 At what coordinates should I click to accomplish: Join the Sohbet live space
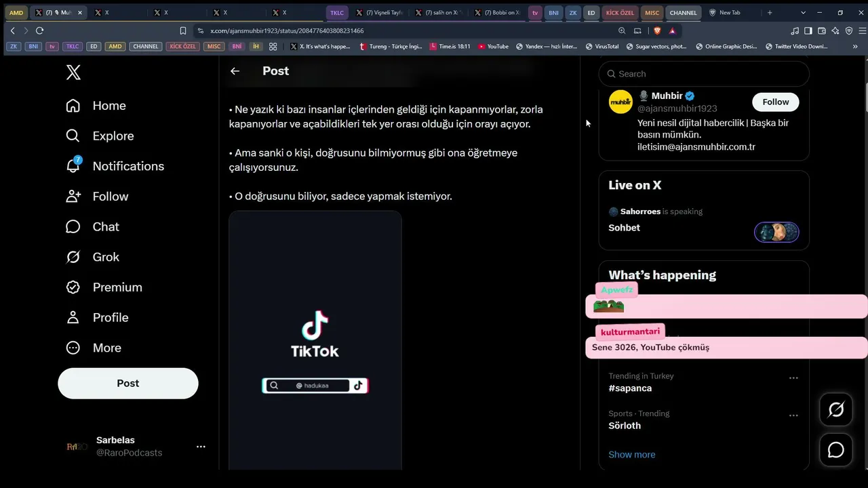pyautogui.click(x=625, y=228)
